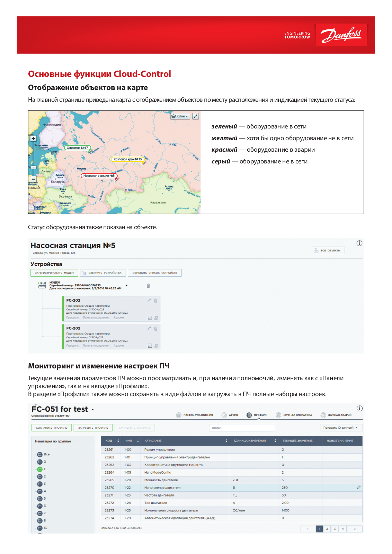This screenshot has height=554, width=392.
Task: Click the map zoom-in plus button
Action: [33, 138]
